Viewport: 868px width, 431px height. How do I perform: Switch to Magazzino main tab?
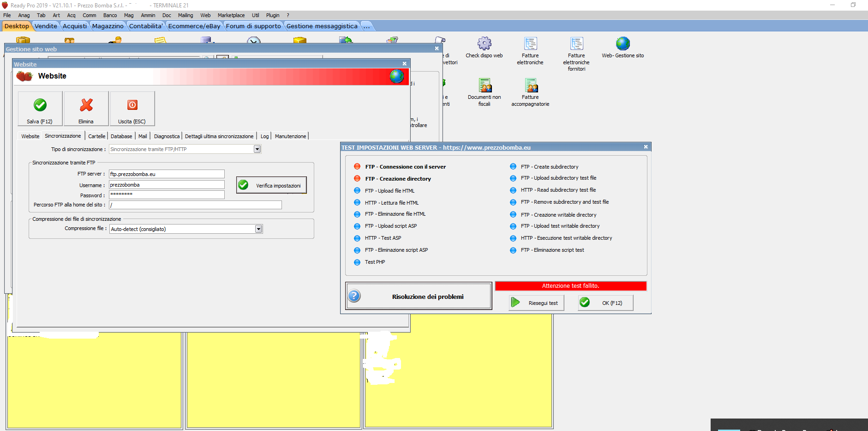[x=108, y=26]
